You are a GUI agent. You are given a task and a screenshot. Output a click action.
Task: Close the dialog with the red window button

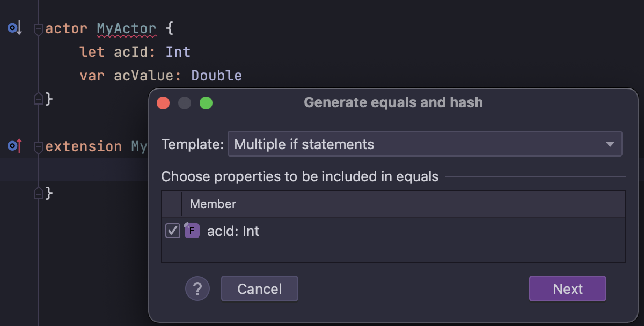(x=163, y=103)
